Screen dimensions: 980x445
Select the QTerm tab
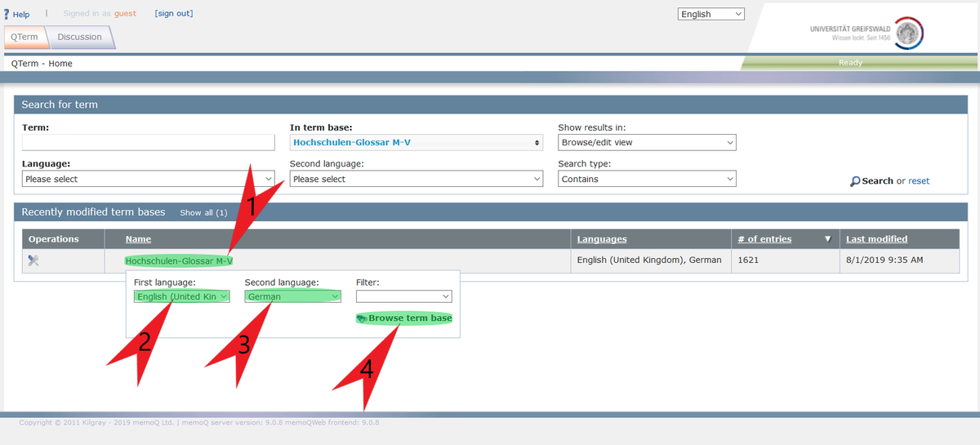point(23,37)
